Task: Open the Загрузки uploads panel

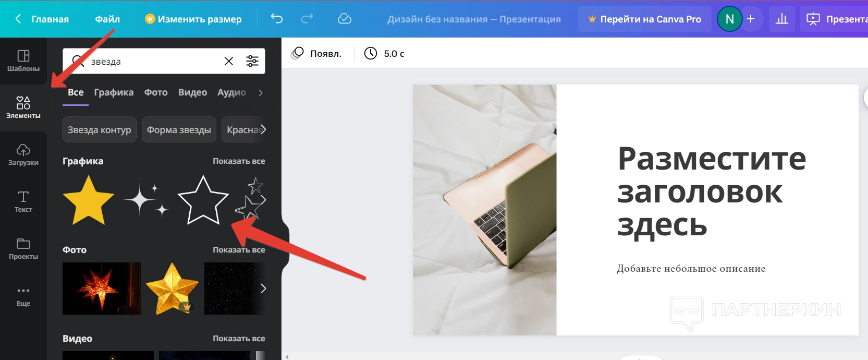Action: click(x=23, y=154)
